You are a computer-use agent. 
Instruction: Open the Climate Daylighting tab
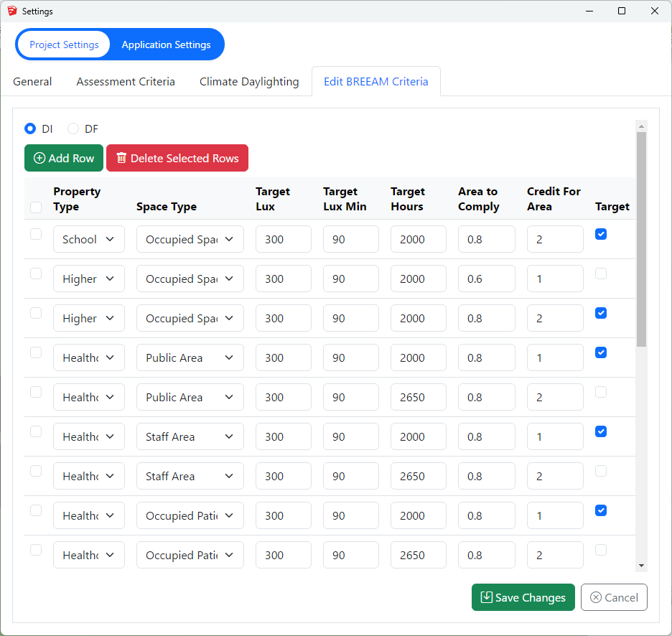pyautogui.click(x=249, y=82)
